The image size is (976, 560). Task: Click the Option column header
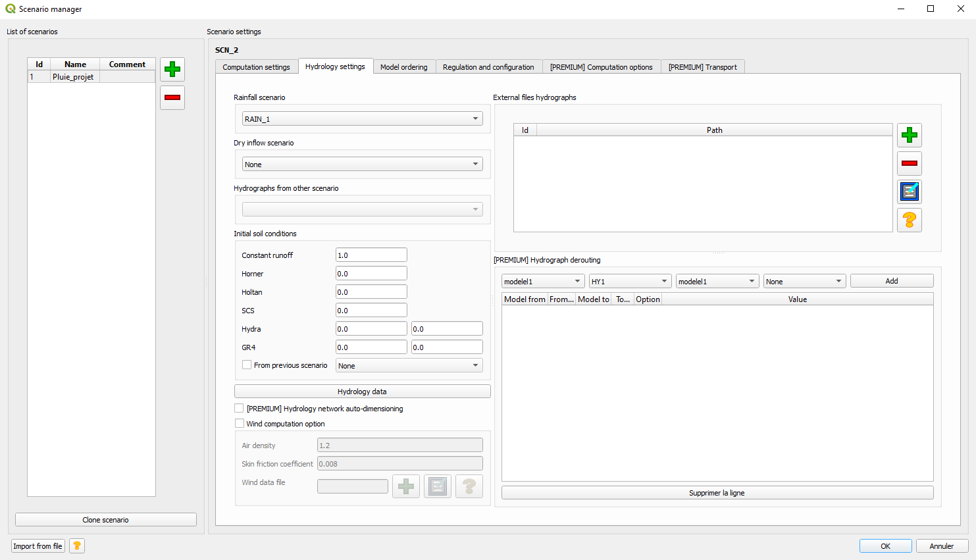(x=648, y=299)
